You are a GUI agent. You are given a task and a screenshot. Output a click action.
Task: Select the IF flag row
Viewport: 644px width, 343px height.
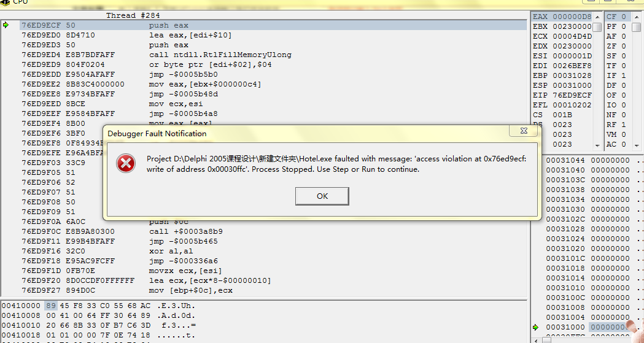coord(618,75)
